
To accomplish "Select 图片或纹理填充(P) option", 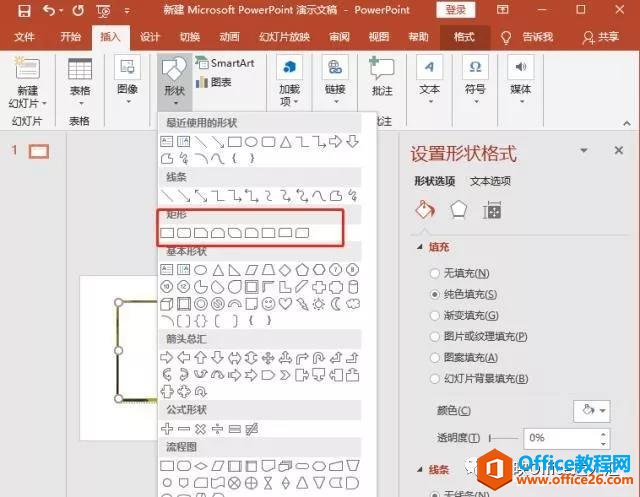I will click(479, 337).
